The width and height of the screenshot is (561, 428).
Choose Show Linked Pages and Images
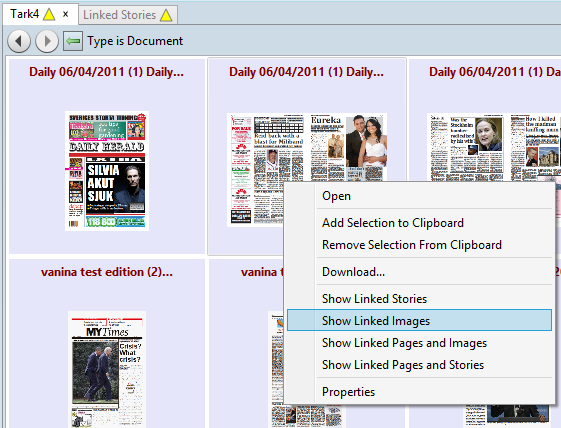coord(419,343)
